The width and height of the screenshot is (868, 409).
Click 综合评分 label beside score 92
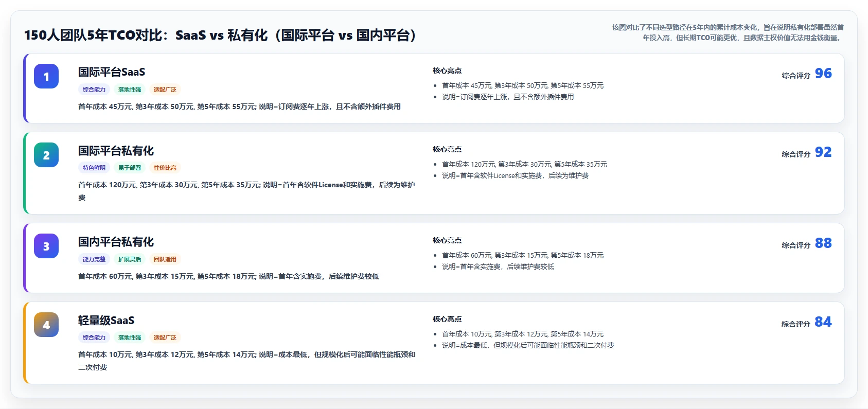pos(796,154)
